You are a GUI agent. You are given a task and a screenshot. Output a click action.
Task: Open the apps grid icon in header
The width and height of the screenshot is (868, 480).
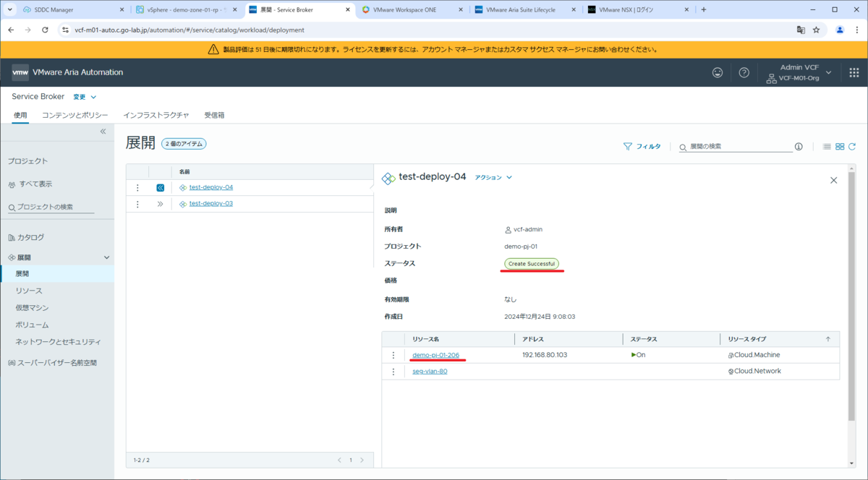854,73
